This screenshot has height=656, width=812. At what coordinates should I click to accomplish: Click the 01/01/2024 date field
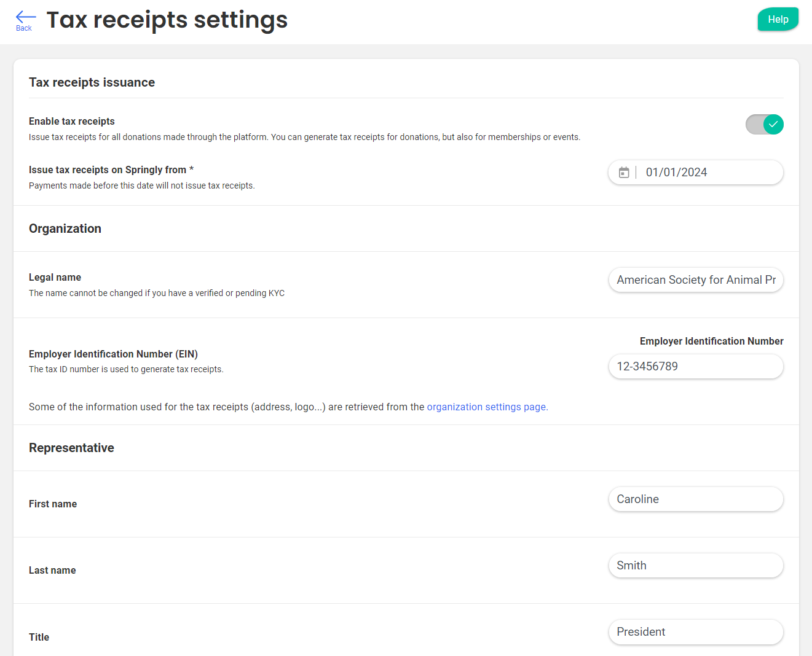tap(707, 173)
